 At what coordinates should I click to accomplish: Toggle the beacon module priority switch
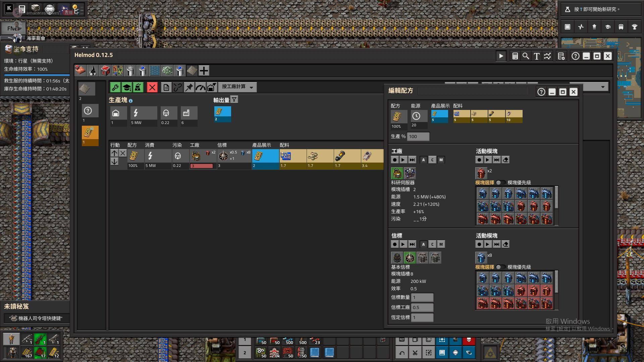(500, 267)
